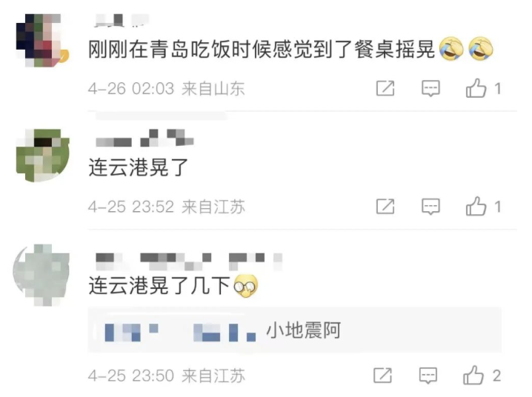
Task: Tap the timestamp 4-26 02:03 来自山东
Action: 166,89
